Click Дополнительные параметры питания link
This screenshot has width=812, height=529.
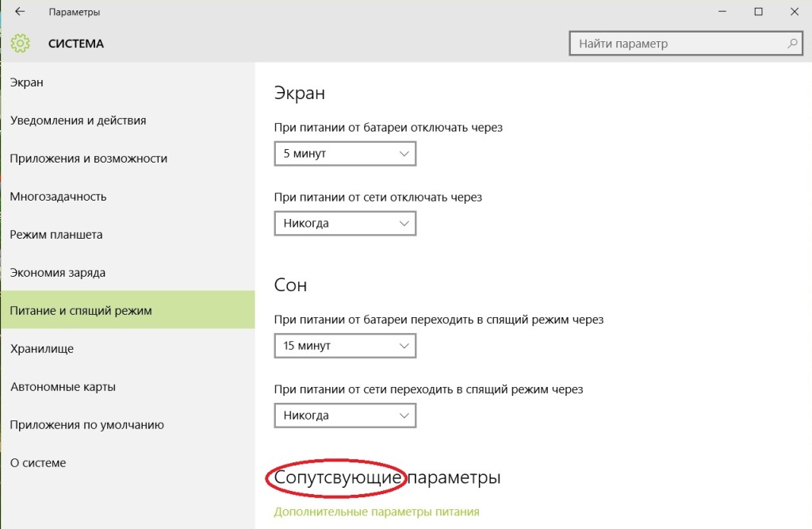click(377, 512)
